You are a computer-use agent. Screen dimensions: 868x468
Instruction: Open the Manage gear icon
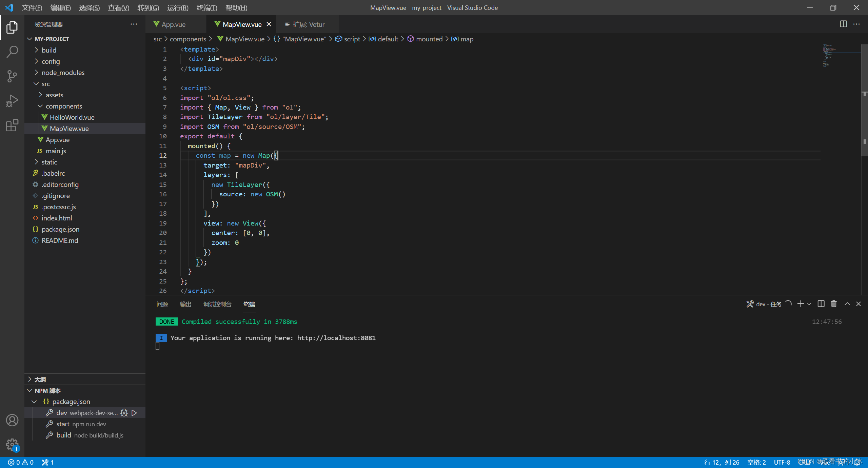[12, 444]
